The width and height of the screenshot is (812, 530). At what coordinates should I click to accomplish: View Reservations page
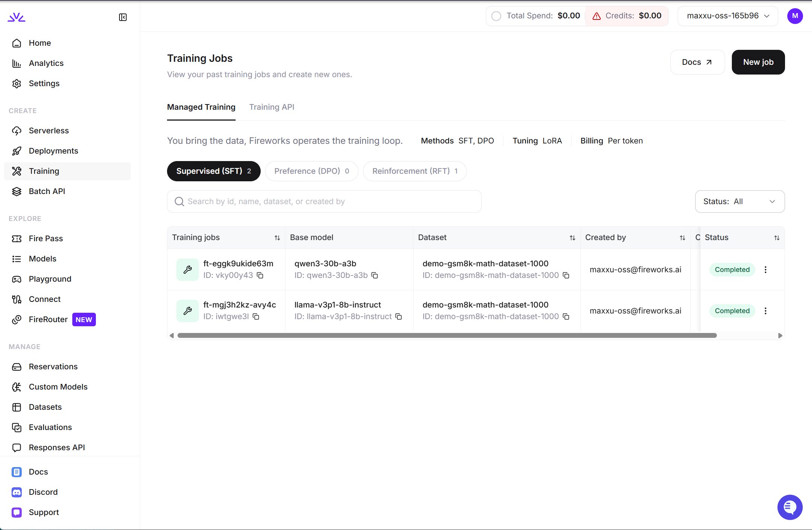click(67, 367)
